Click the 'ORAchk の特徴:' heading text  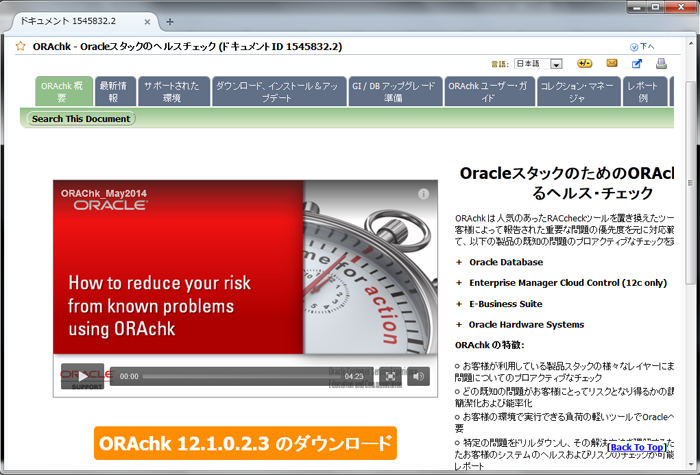pyautogui.click(x=489, y=345)
